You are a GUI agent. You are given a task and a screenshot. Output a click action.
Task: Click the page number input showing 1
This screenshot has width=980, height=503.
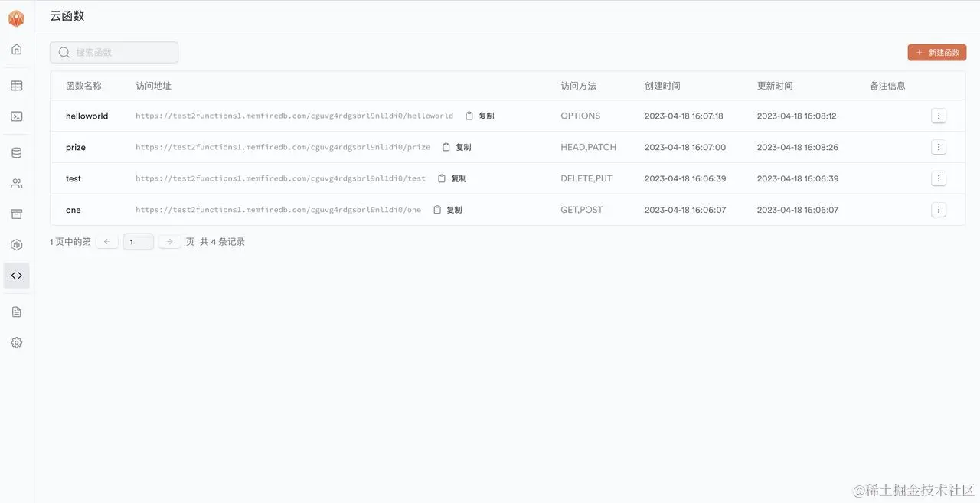tap(138, 240)
